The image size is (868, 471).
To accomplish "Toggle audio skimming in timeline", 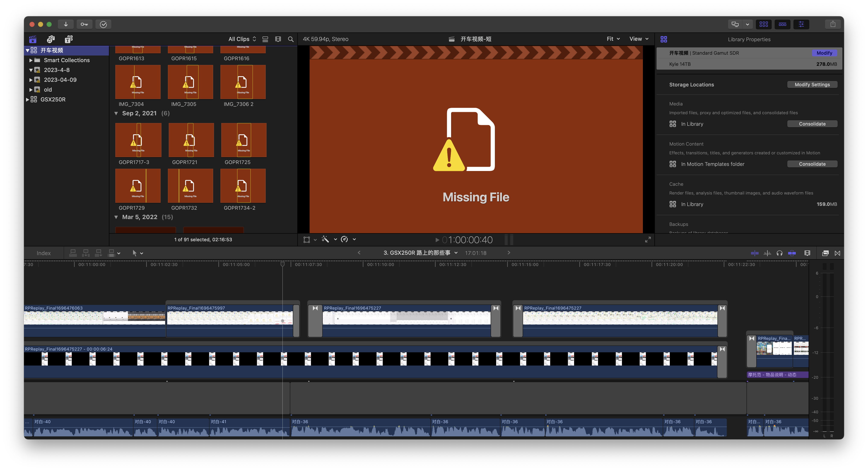I will [767, 253].
